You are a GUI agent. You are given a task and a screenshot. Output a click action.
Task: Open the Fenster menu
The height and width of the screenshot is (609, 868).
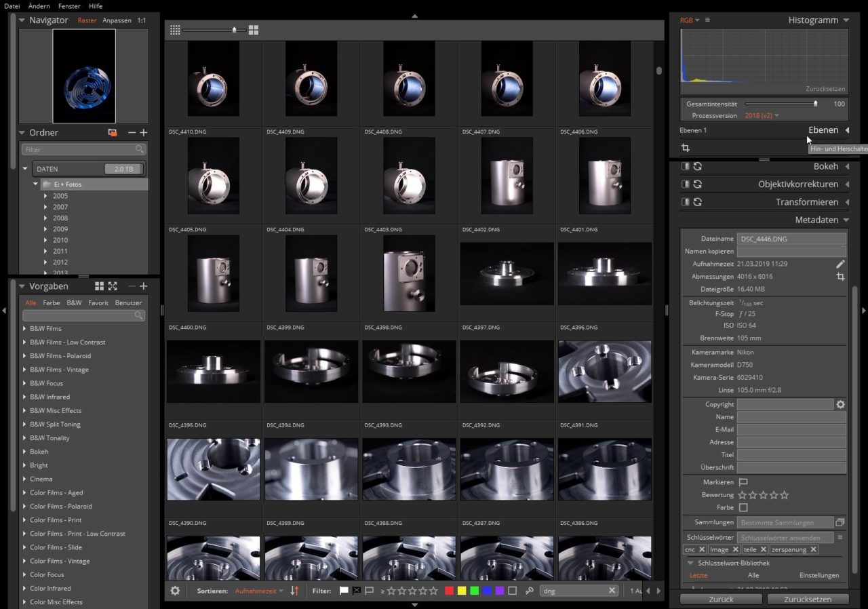[69, 6]
